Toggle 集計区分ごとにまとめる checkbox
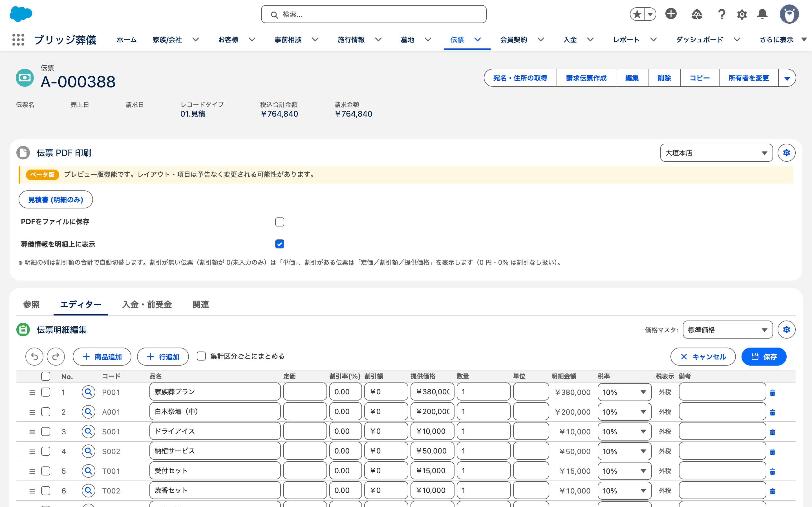 201,356
